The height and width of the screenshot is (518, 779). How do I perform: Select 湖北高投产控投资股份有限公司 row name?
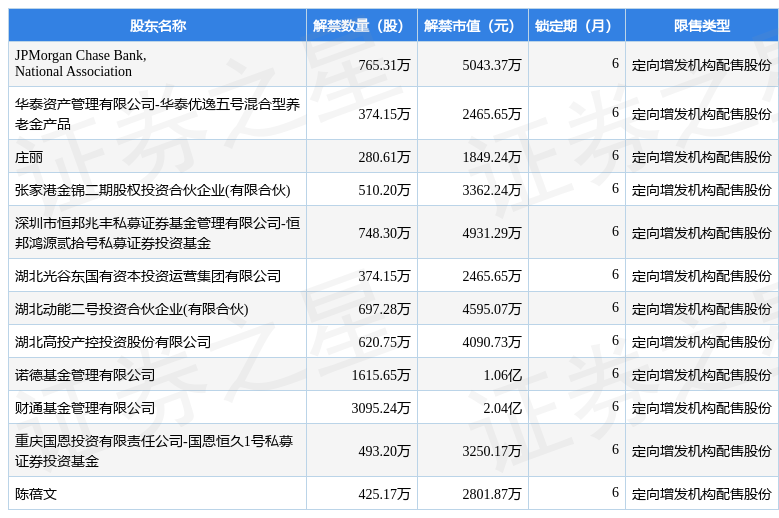113,342
